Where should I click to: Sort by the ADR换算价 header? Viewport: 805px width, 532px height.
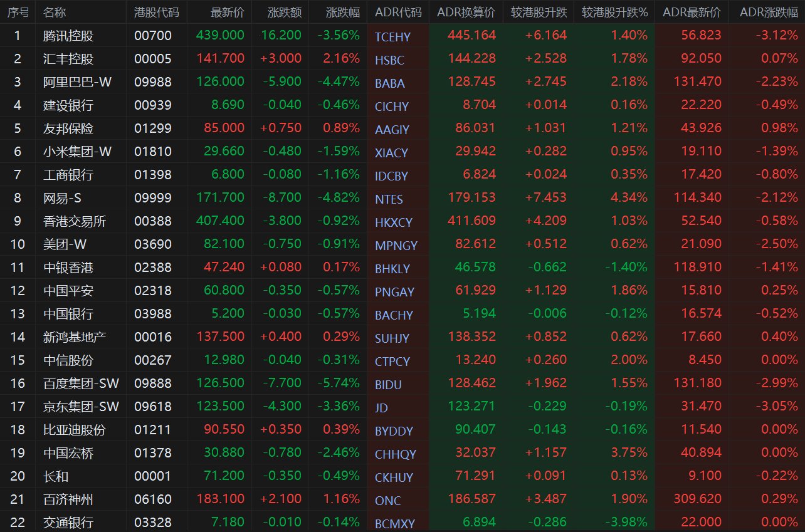point(466,12)
